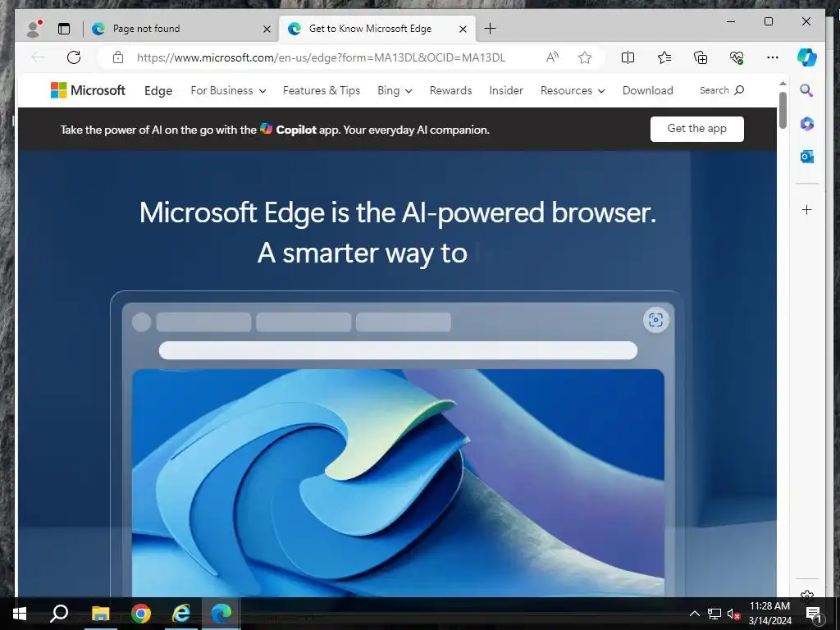Add a sidebar app with plus icon
This screenshot has height=630, width=840.
(x=807, y=209)
